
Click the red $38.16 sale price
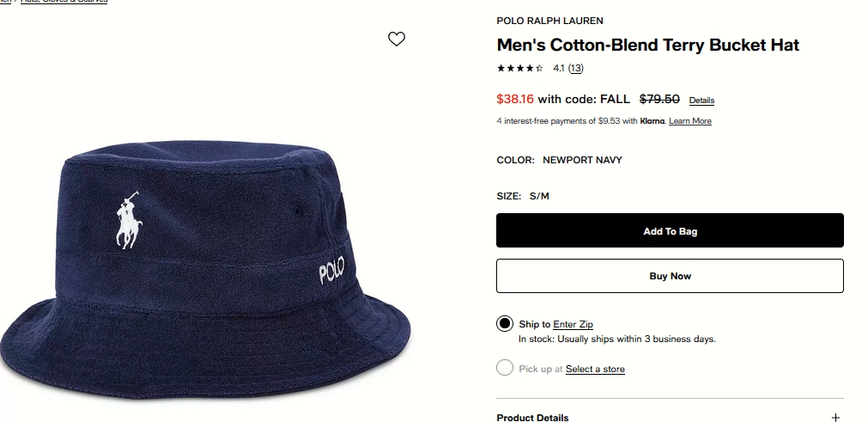point(515,99)
